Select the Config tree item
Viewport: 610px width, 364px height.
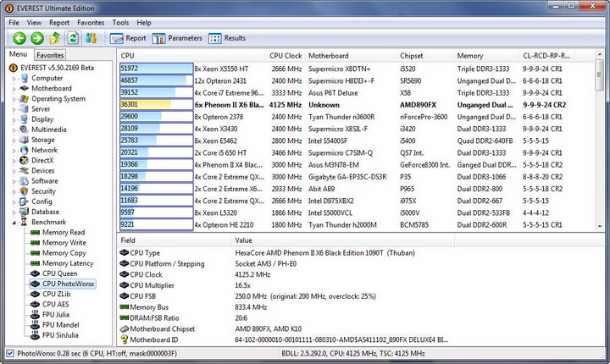click(x=42, y=201)
